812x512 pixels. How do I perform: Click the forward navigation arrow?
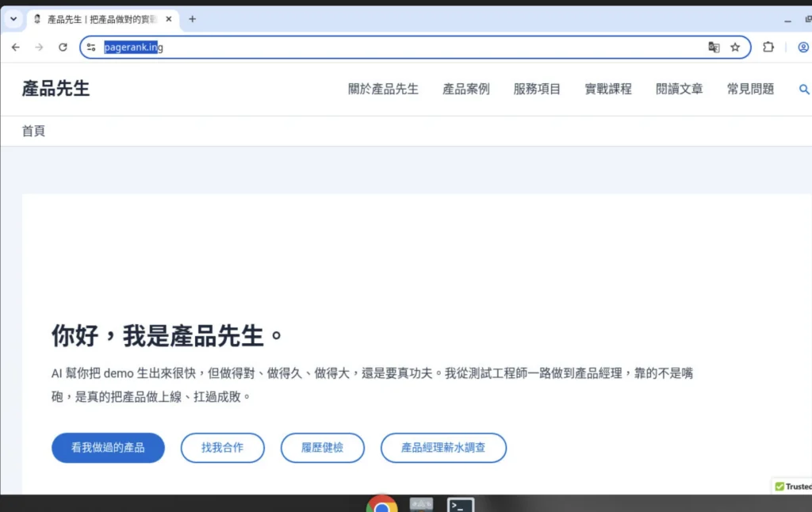tap(39, 47)
